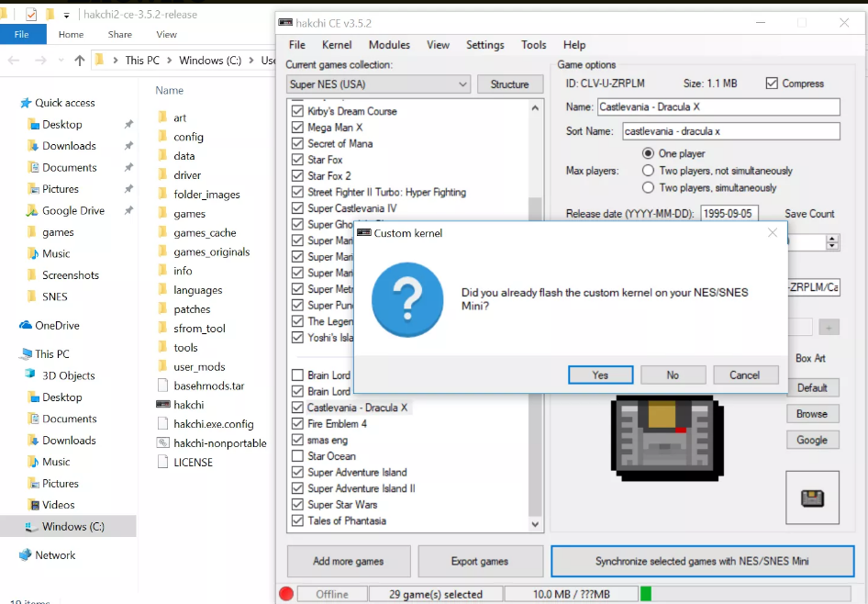Click the Pictures icon under Quick access

[33, 189]
